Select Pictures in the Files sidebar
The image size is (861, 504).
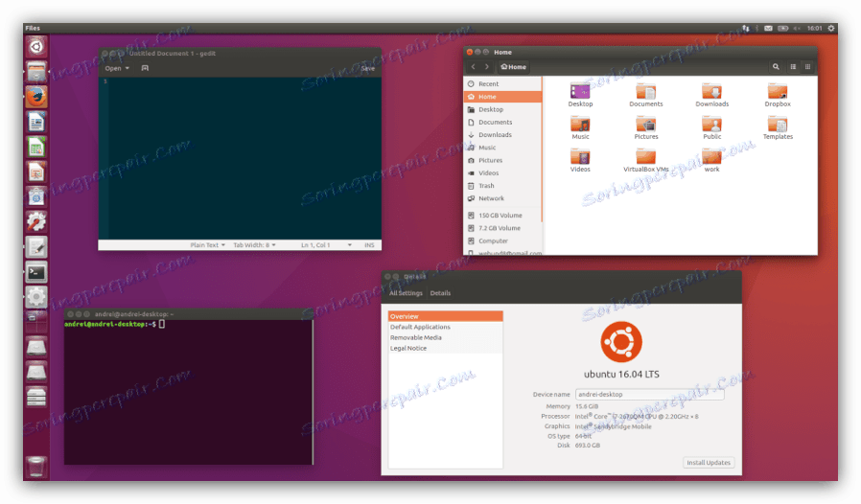coord(502,160)
